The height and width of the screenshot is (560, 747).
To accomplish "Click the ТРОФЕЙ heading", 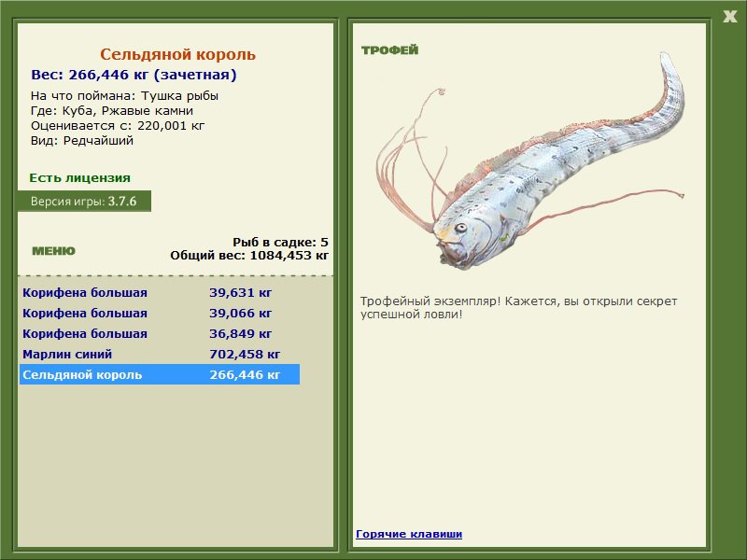I will pos(389,50).
